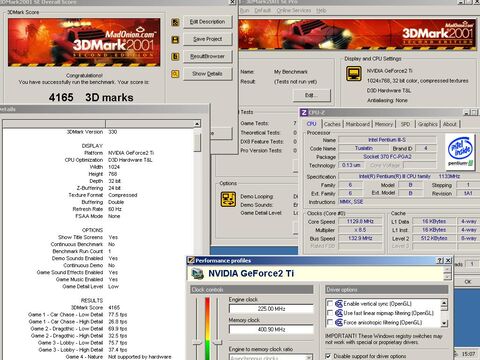
Task: Enable vertical sync (OpenGL) checkbox
Action: [330, 304]
